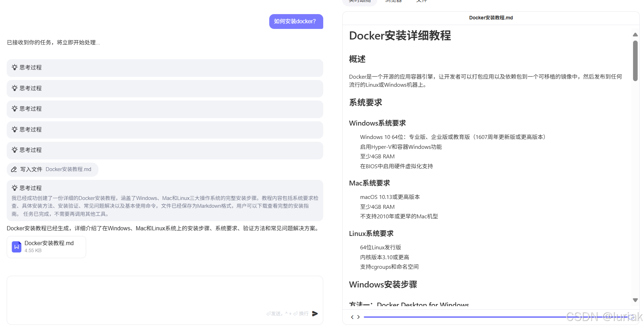Expand the first 思考过程 row under task-received message
This screenshot has height=328, width=644.
[x=165, y=68]
